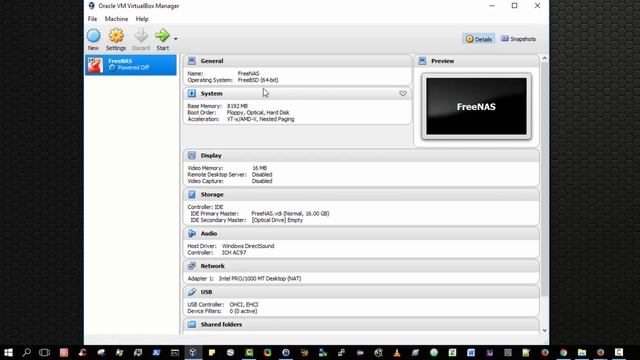This screenshot has width=640, height=360.
Task: Open Settings with the gear icon
Action: (116, 36)
